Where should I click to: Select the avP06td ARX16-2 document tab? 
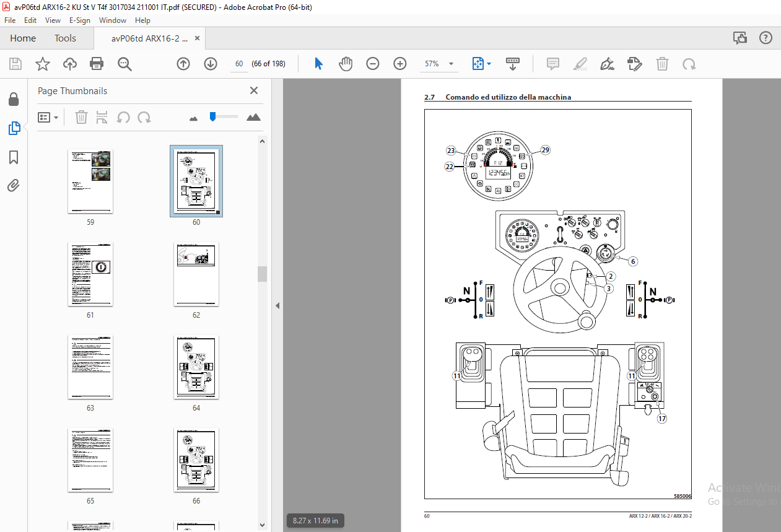149,38
